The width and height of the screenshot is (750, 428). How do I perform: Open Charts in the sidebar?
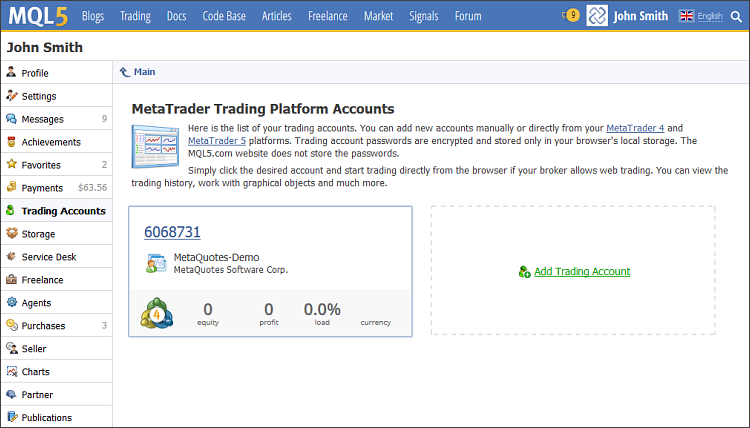[56, 371]
